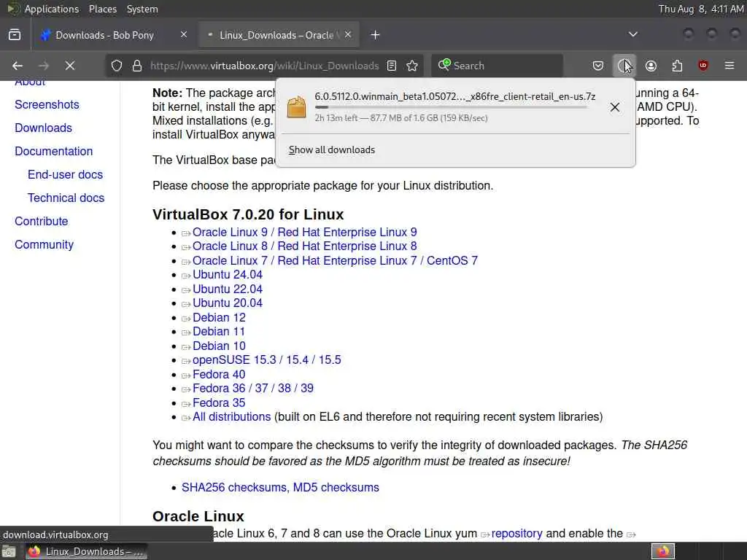Click the site padlock icon
The image size is (747, 560).
[137, 66]
